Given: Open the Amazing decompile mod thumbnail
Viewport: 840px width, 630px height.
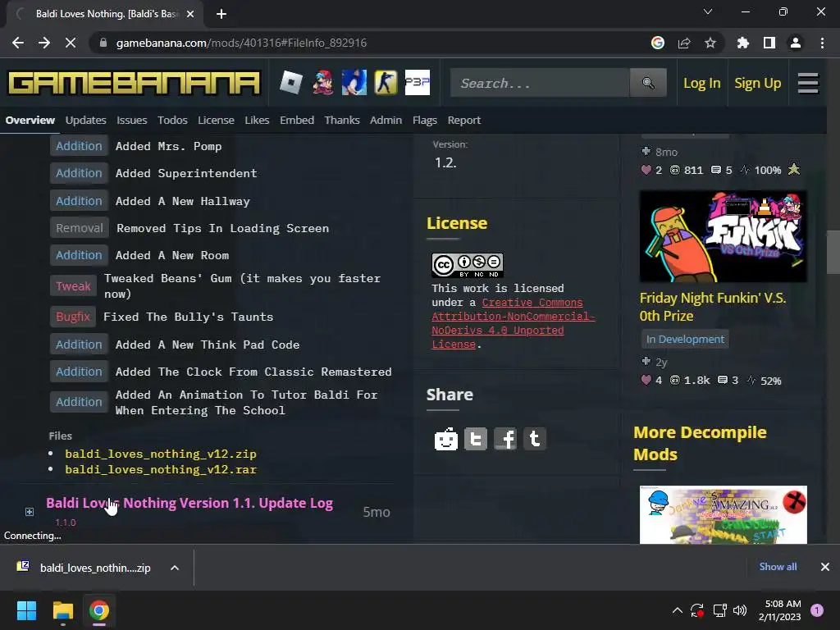Looking at the screenshot, I should tap(724, 515).
